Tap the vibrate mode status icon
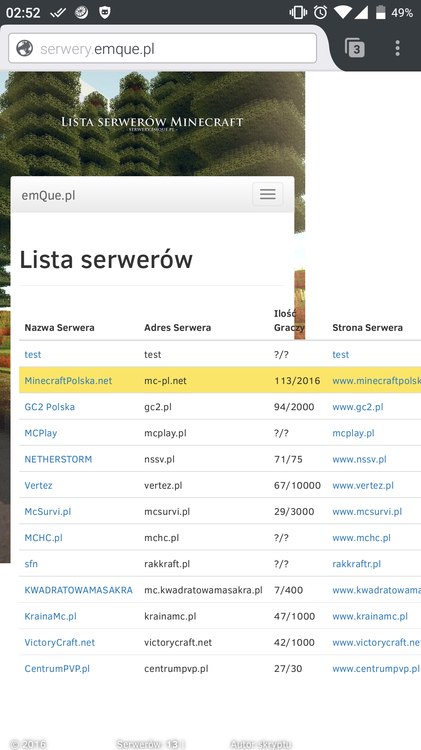421x750 pixels. 298,13
